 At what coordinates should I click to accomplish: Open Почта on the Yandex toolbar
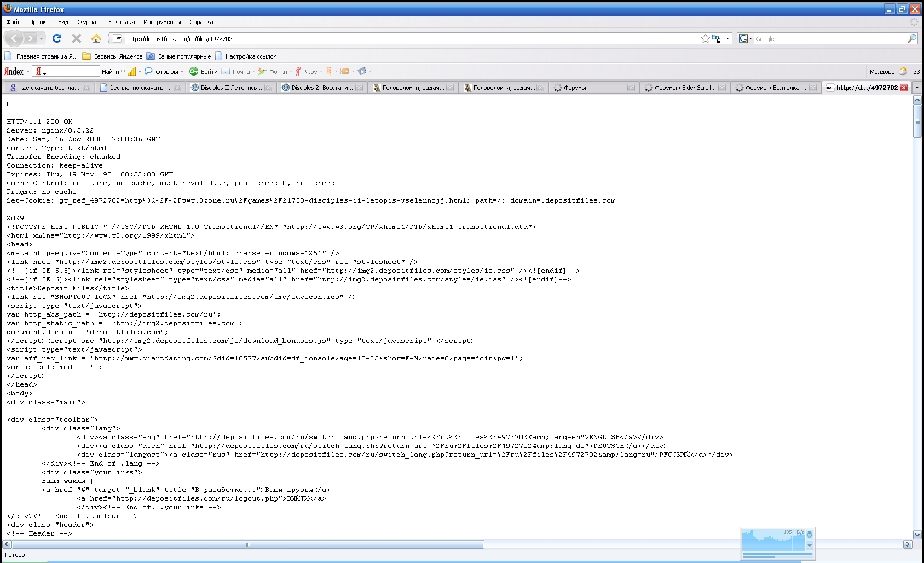tap(236, 72)
